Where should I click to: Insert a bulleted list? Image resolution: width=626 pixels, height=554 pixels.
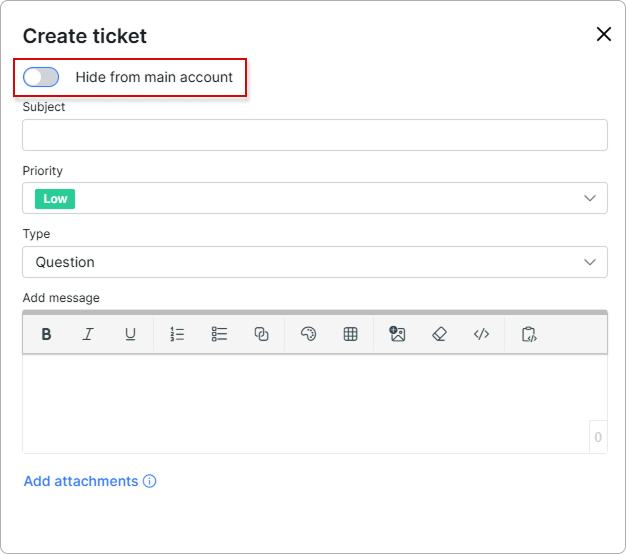(x=219, y=334)
